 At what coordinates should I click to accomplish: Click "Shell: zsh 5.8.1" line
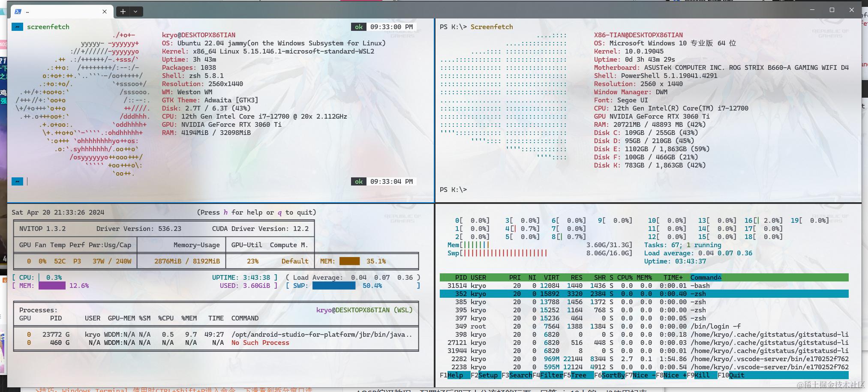pyautogui.click(x=193, y=75)
